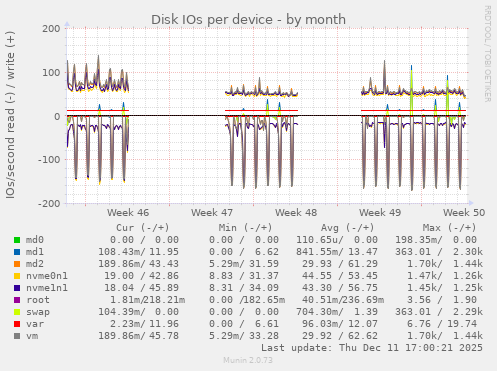Click the md2 orange legend swatch
Image resolution: width=497 pixels, height=371 pixels.
click(17, 264)
